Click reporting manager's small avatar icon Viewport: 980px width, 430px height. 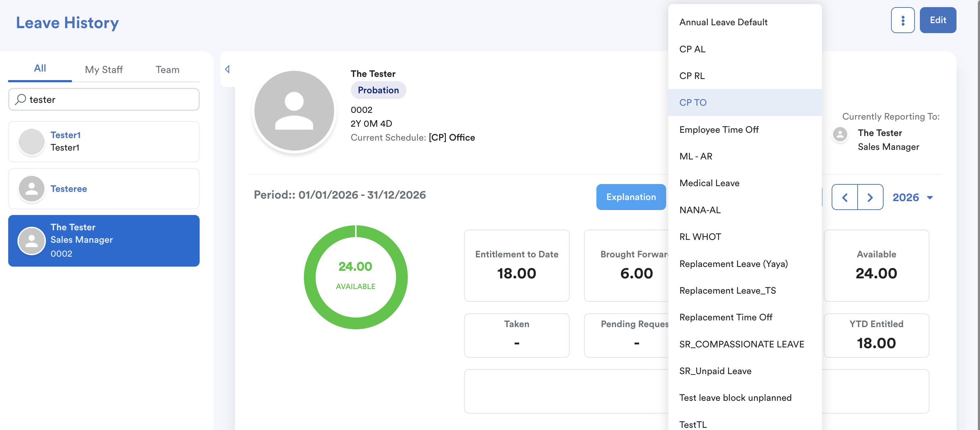tap(840, 133)
